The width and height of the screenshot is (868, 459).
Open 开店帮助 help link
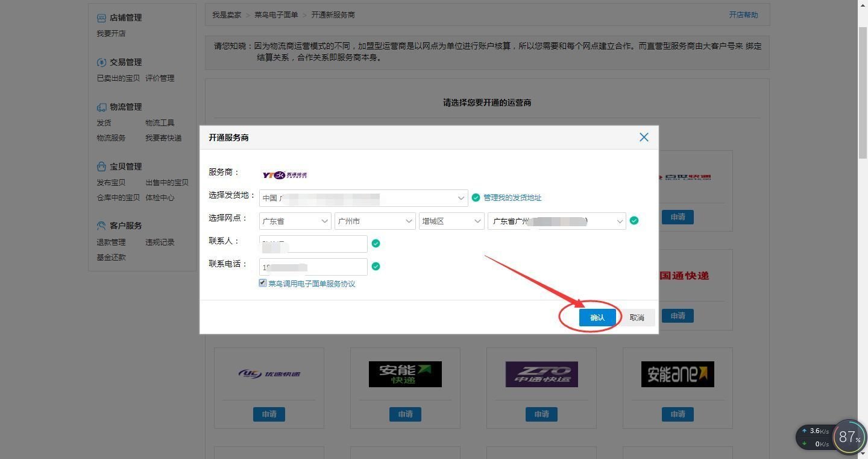point(743,15)
